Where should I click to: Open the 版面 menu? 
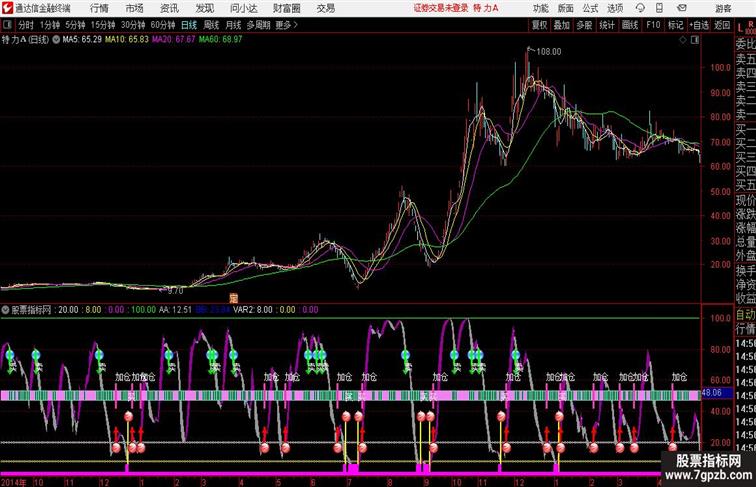click(x=566, y=8)
